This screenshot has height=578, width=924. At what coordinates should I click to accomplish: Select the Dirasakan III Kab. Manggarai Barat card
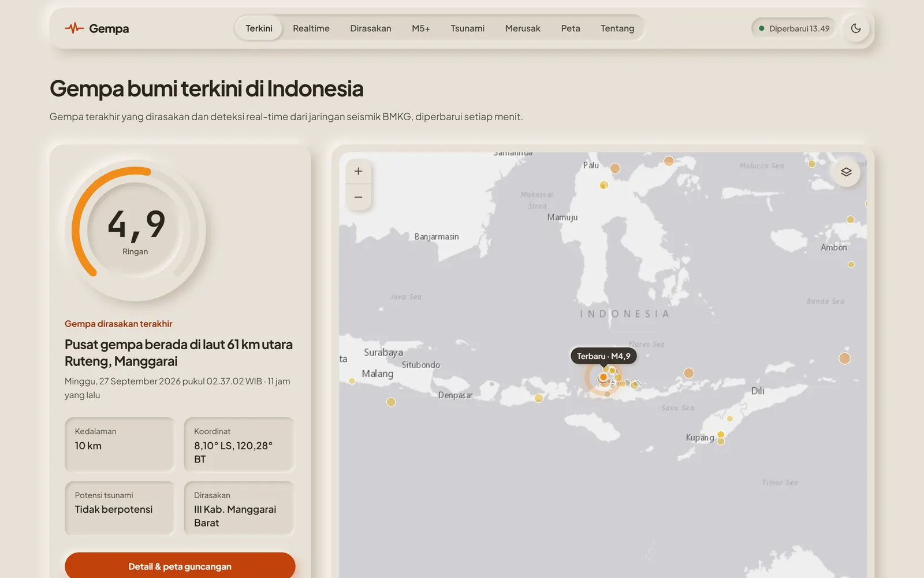[239, 508]
